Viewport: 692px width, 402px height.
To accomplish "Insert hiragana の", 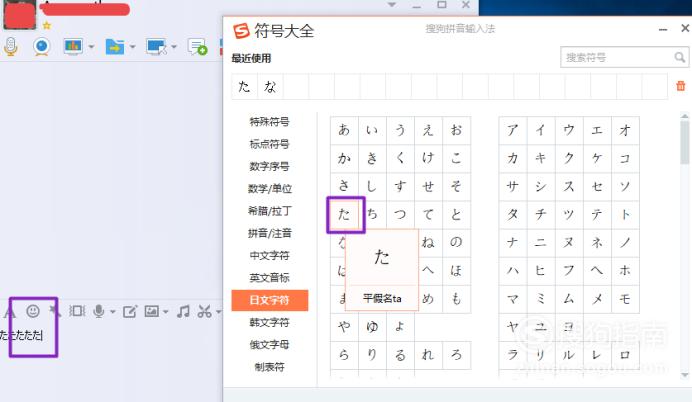I will click(456, 242).
